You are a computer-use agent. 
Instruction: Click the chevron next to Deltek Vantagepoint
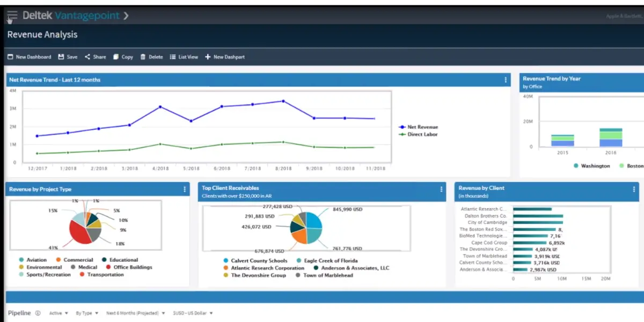pyautogui.click(x=126, y=16)
